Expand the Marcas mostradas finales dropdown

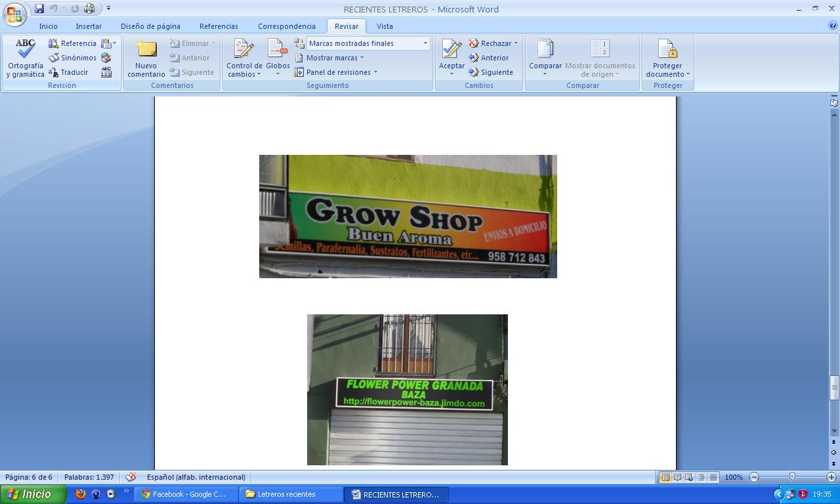click(425, 43)
